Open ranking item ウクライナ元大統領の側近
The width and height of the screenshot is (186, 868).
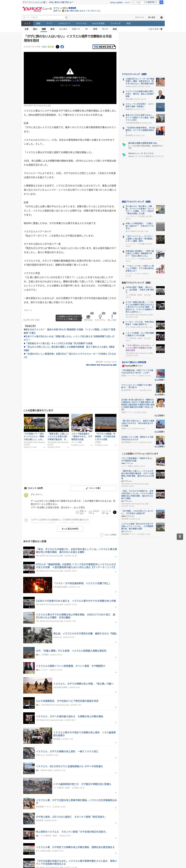tap(140, 94)
